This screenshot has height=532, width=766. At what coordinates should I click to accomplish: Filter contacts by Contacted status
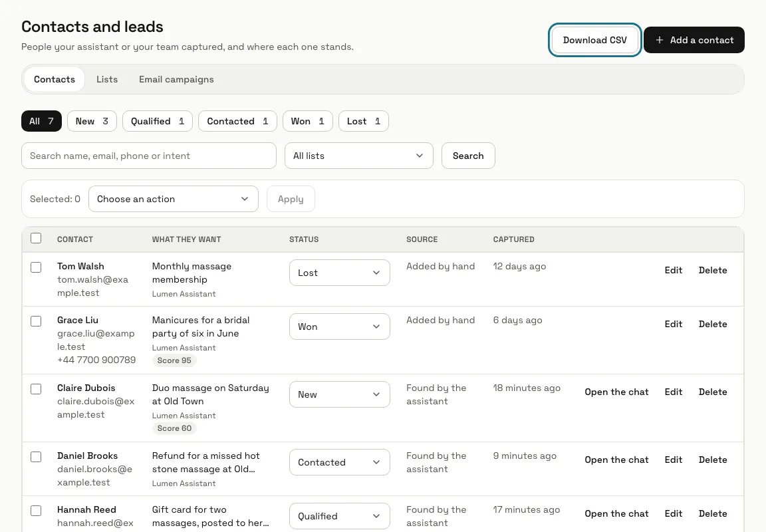point(237,121)
